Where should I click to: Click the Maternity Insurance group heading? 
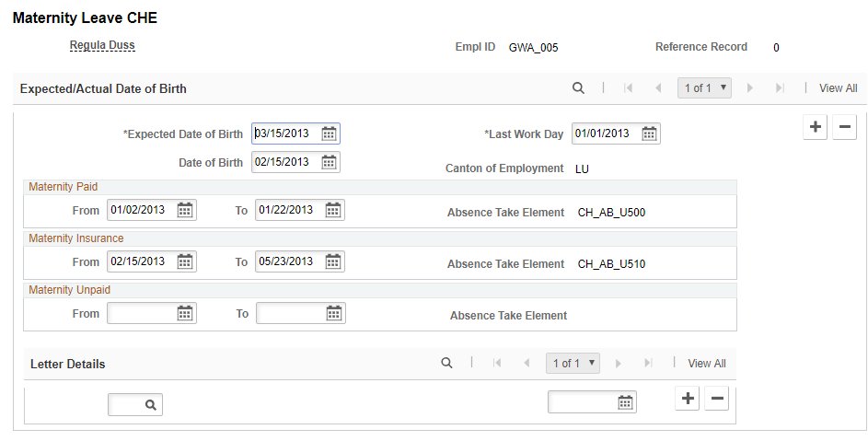(x=76, y=238)
